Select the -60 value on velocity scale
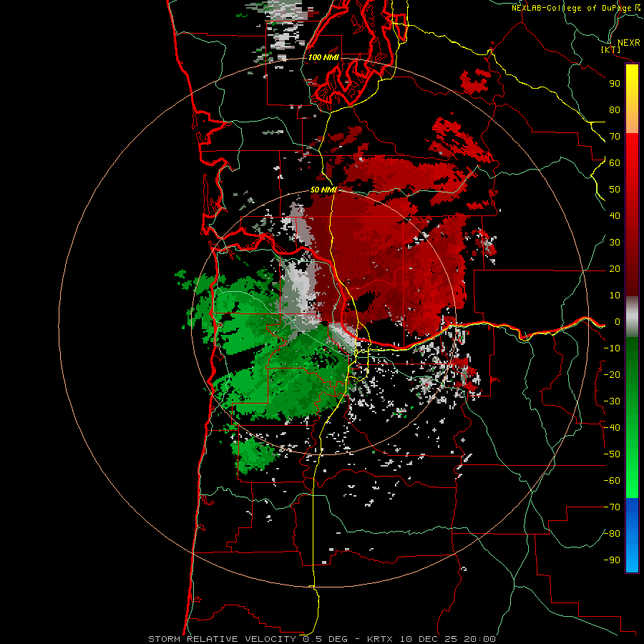 (612, 481)
